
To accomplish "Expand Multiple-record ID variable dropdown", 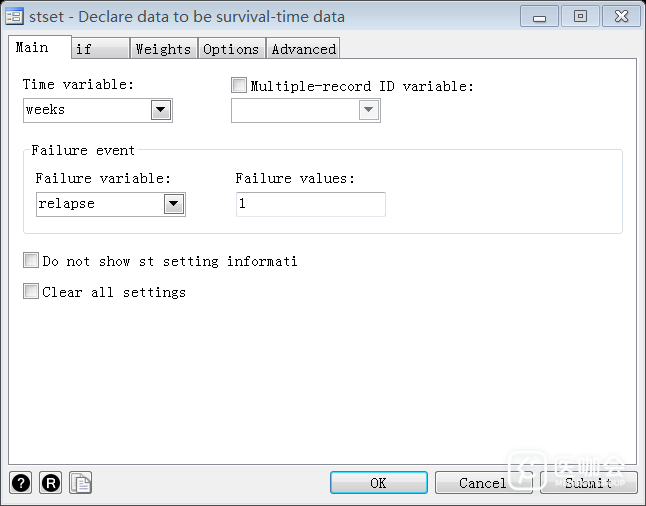I will (x=369, y=110).
